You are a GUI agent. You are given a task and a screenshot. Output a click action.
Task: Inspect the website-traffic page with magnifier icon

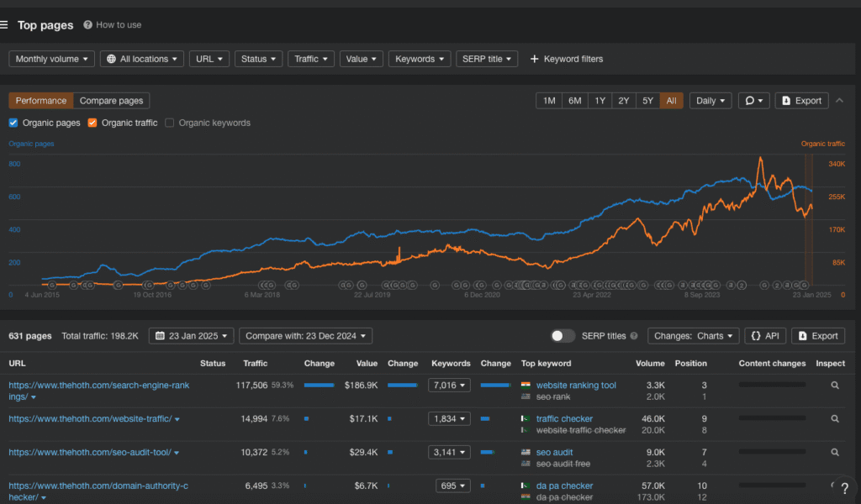[x=835, y=418]
